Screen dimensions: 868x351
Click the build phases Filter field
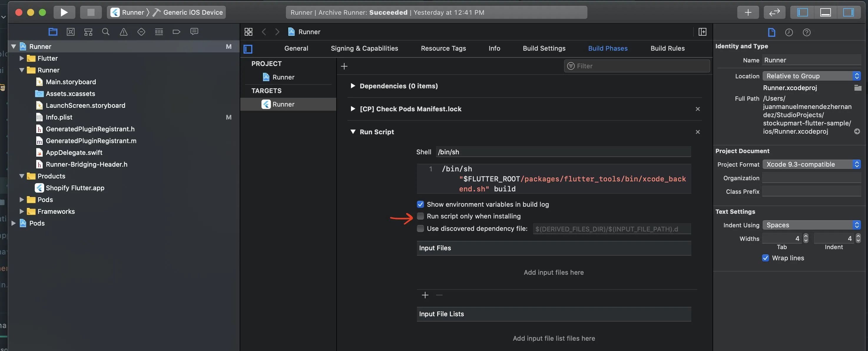tap(637, 66)
